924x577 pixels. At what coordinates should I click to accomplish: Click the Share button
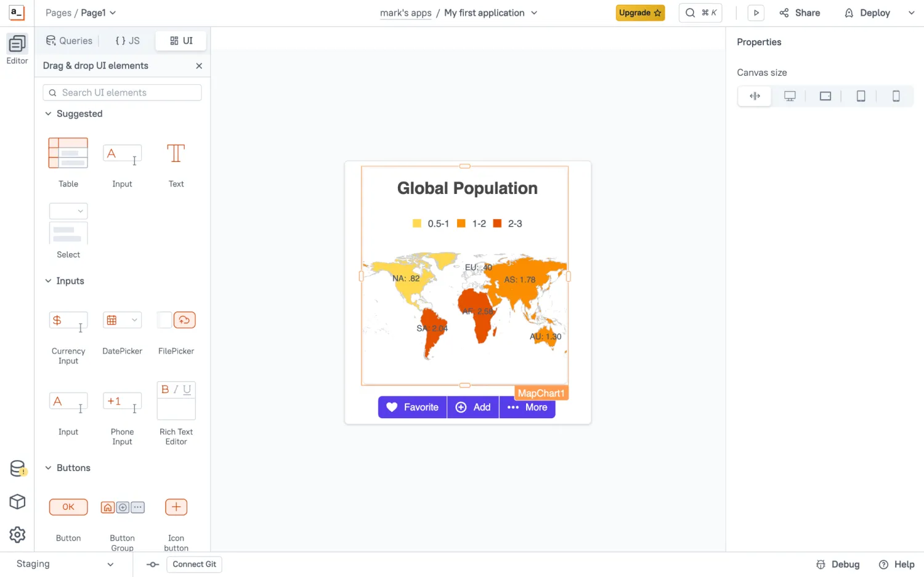[800, 13]
